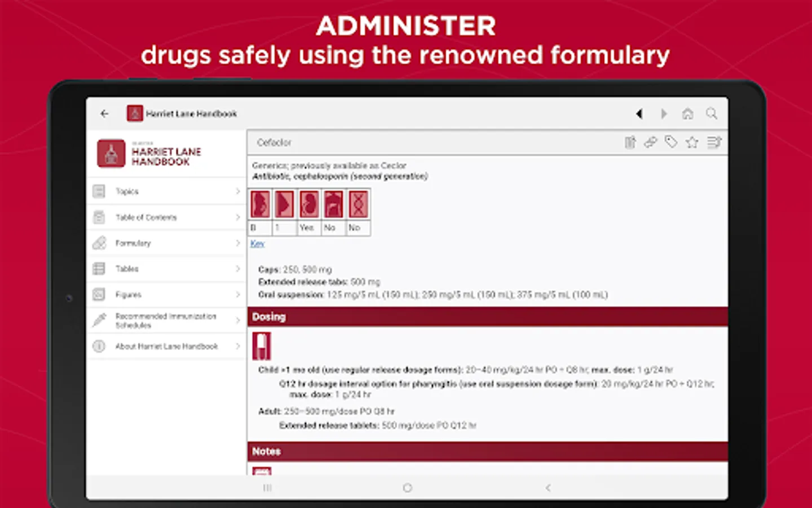Click the syringe immunization icon in sidebar
This screenshot has width=812, height=508.
[99, 320]
